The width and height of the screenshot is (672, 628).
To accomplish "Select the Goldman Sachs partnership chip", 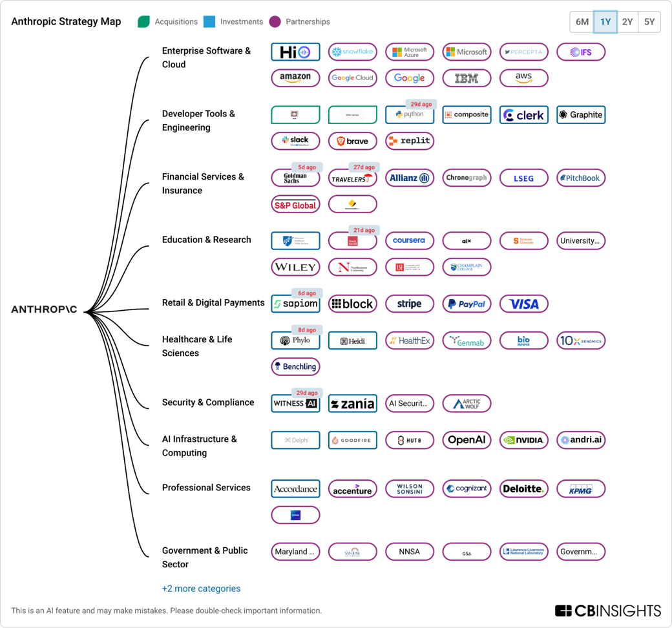I will (295, 178).
